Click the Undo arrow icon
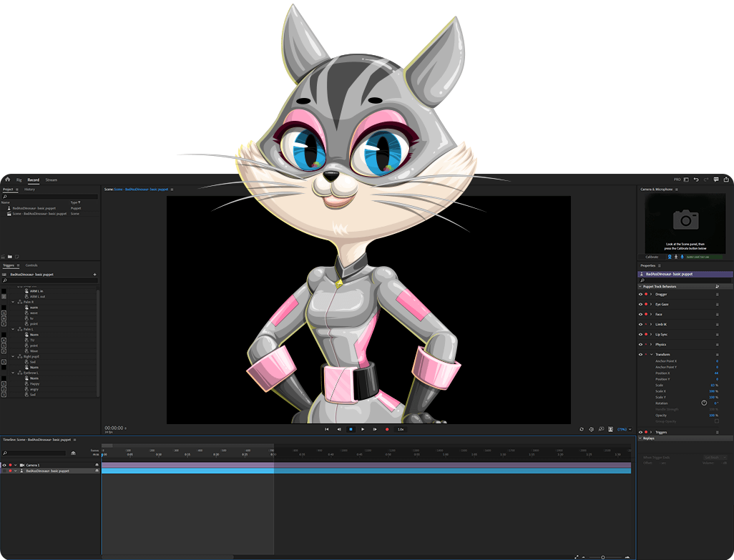Screen dimensions: 734x560 (696, 180)
